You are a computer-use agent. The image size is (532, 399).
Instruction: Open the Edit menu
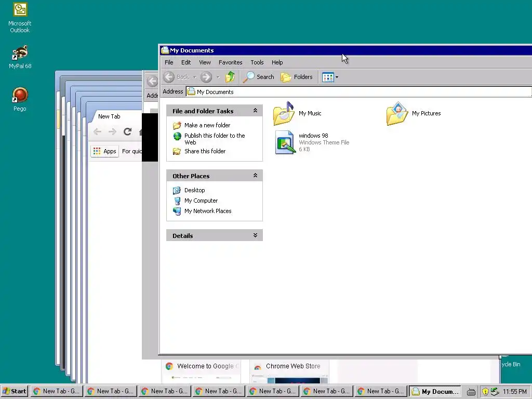click(186, 62)
